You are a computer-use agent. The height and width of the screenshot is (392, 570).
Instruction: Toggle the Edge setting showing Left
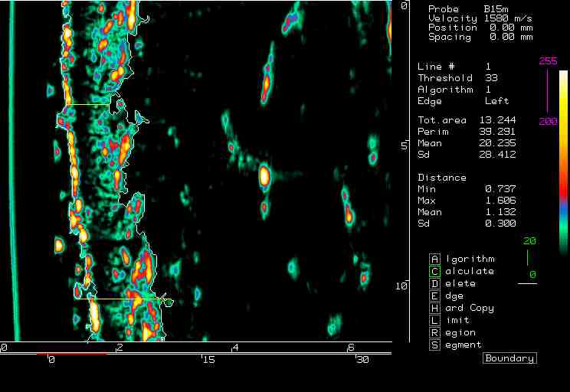coord(496,101)
